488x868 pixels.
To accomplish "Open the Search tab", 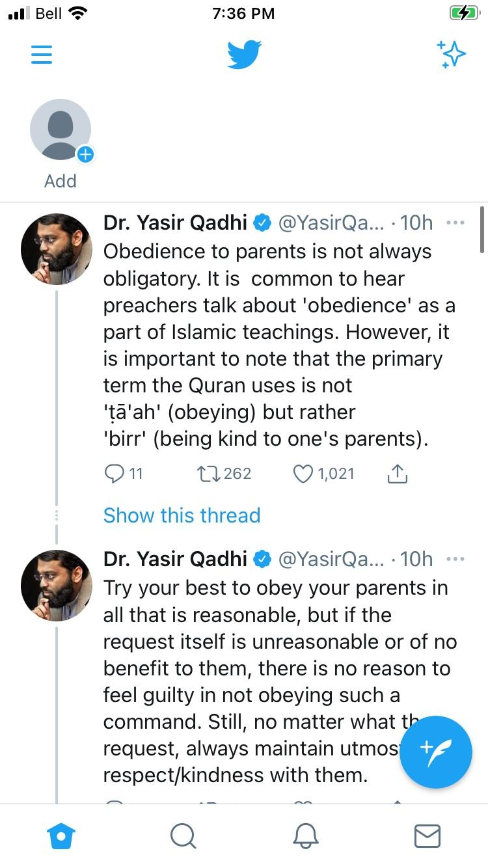I will pos(183,835).
